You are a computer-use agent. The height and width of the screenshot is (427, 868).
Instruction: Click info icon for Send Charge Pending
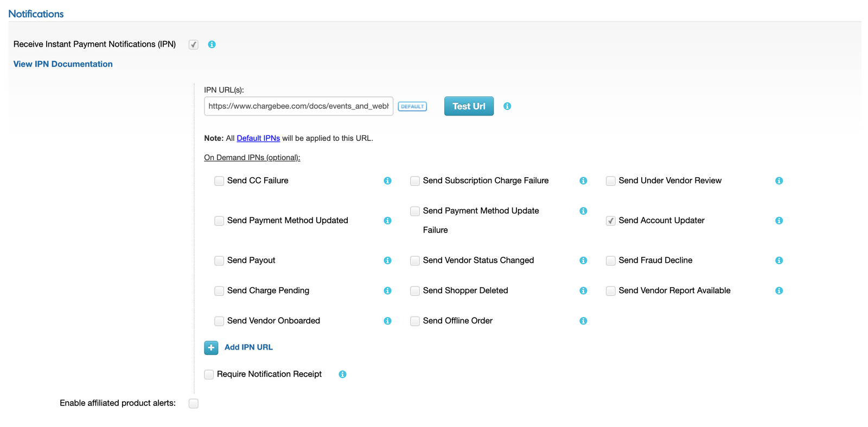tap(387, 291)
